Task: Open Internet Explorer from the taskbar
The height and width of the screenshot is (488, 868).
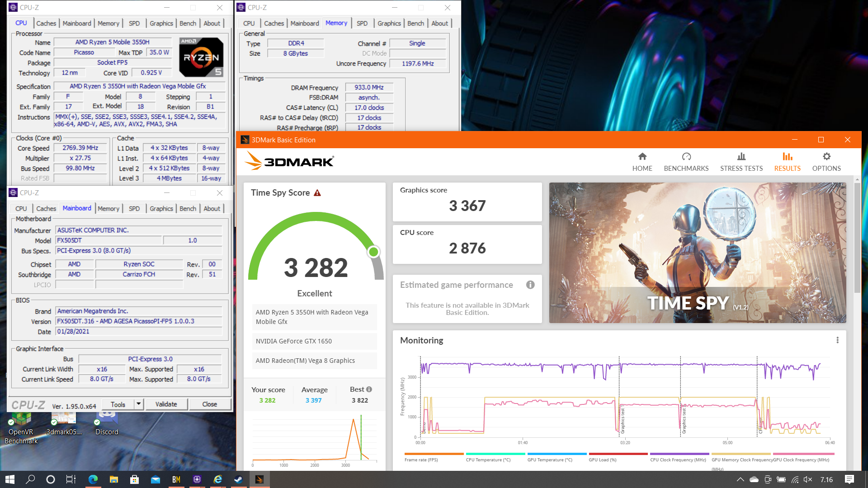Action: [218, 479]
